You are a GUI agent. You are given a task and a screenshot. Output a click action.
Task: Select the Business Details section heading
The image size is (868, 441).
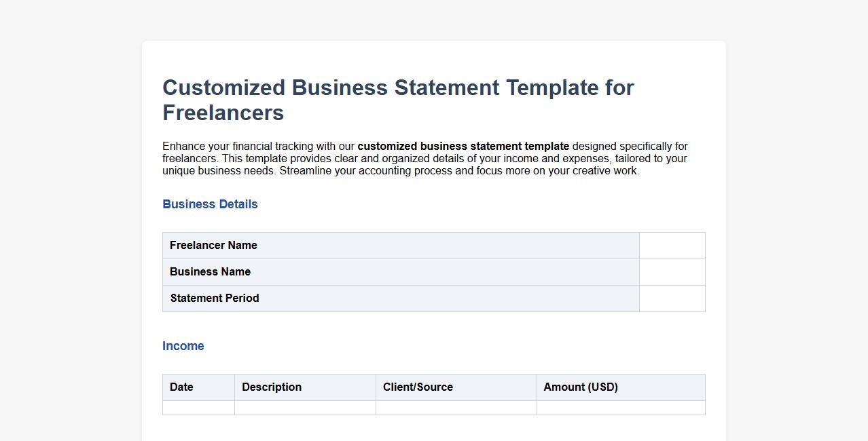pyautogui.click(x=210, y=204)
